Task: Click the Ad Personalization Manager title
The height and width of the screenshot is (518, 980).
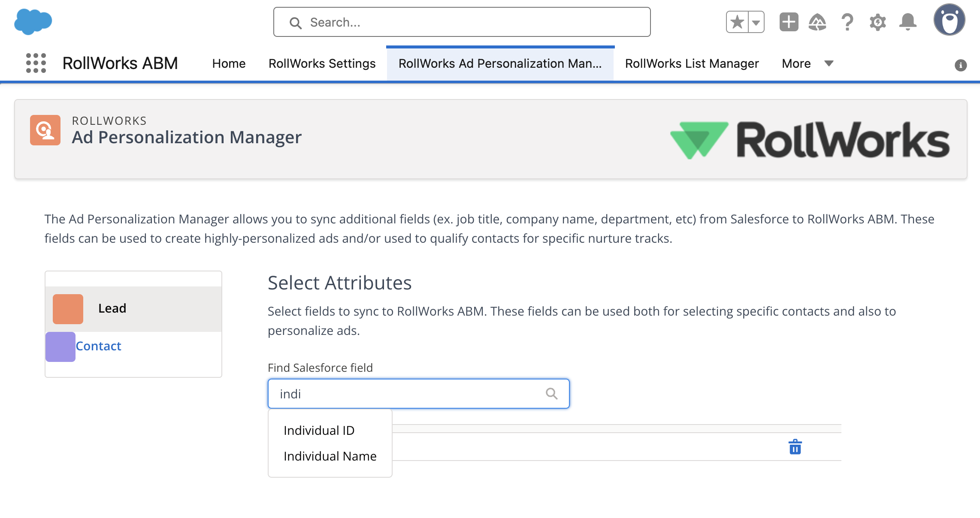Action: 187,137
